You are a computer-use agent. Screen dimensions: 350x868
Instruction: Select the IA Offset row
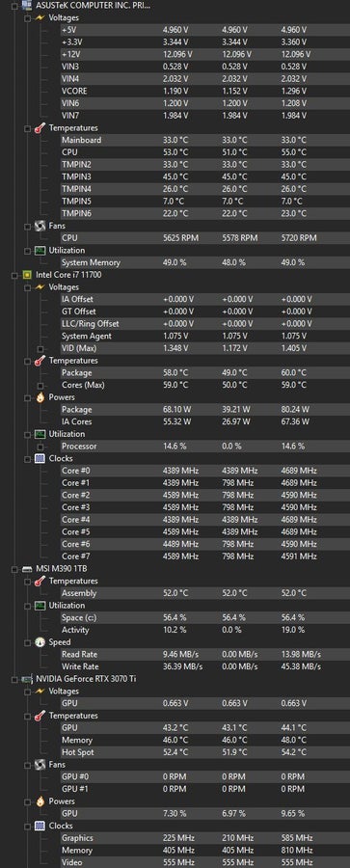point(205,299)
